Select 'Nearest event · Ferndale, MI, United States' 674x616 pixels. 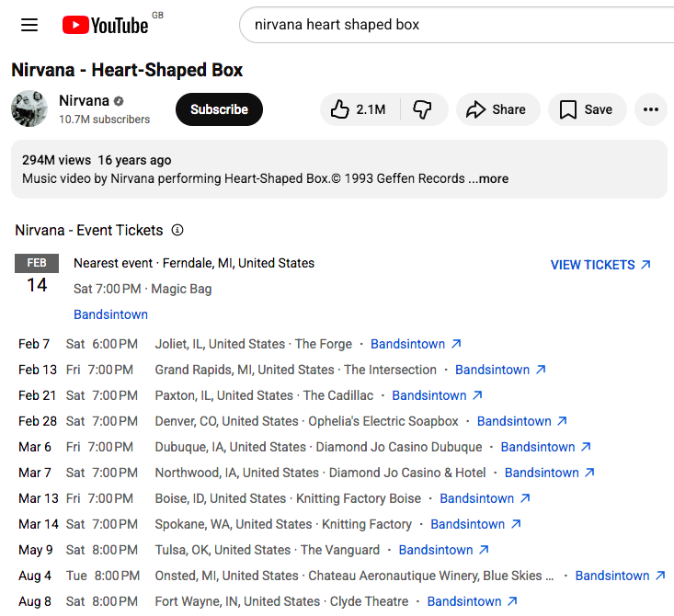pos(194,263)
